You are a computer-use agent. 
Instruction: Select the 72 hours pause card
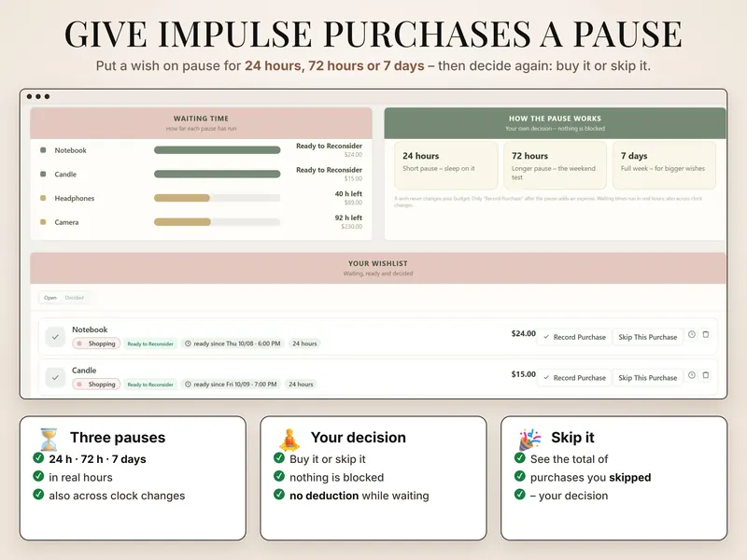tap(555, 165)
